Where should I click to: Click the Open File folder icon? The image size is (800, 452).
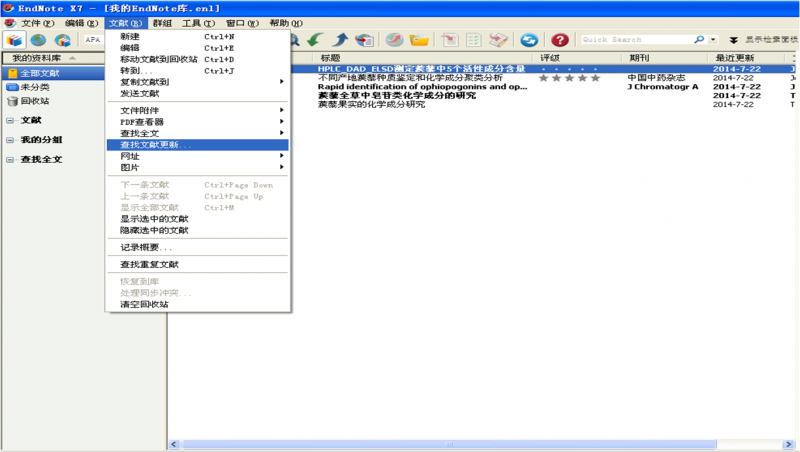pyautogui.click(x=419, y=40)
